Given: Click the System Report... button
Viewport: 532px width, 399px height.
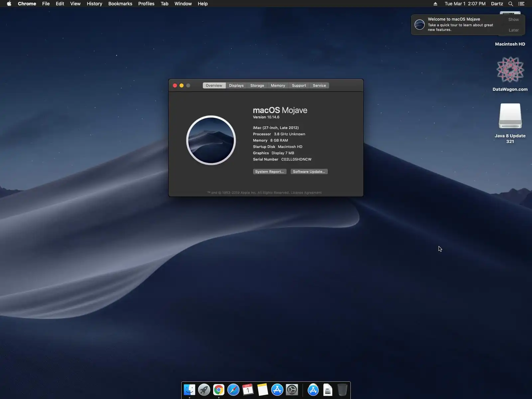Looking at the screenshot, I should [270, 172].
